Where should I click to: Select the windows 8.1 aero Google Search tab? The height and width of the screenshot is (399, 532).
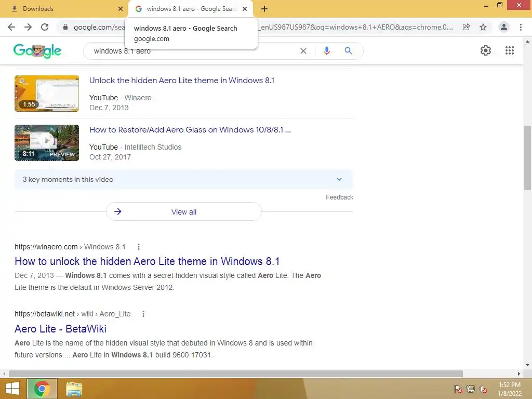pos(191,9)
